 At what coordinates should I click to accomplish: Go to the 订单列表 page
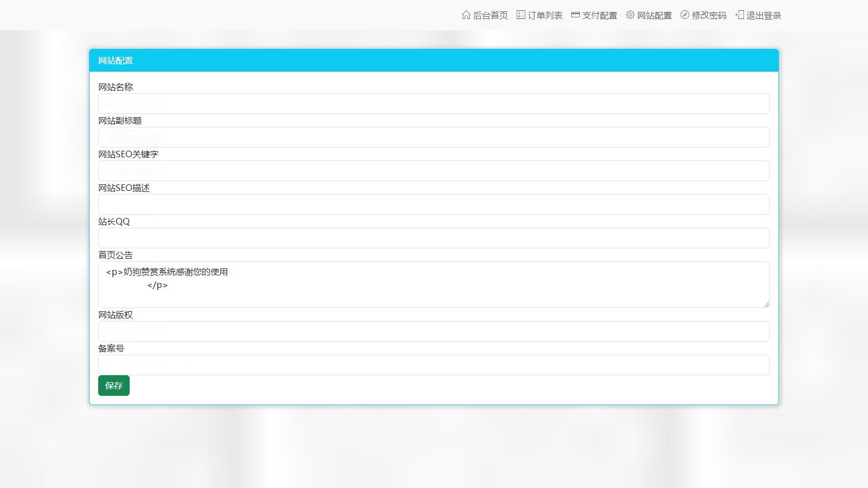545,16
